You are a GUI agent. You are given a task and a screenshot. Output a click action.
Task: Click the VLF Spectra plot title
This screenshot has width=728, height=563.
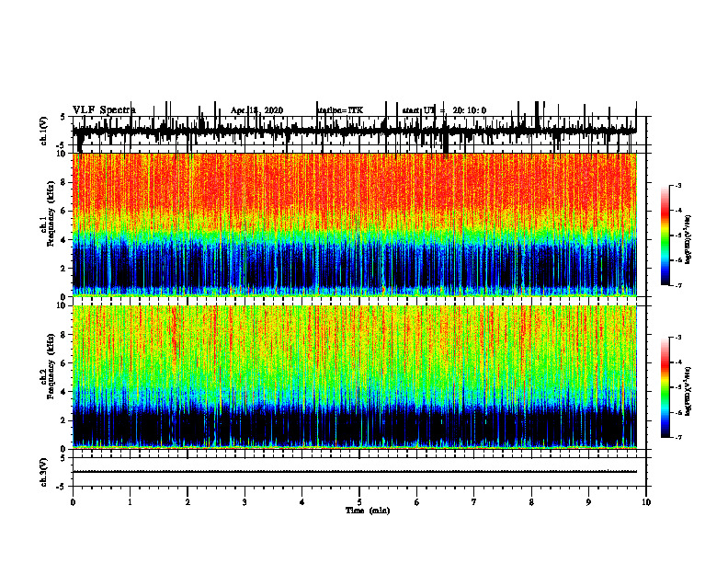(104, 110)
